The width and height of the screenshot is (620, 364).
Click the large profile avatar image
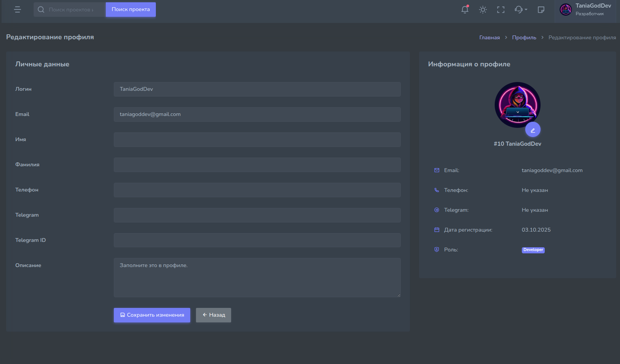518,105
